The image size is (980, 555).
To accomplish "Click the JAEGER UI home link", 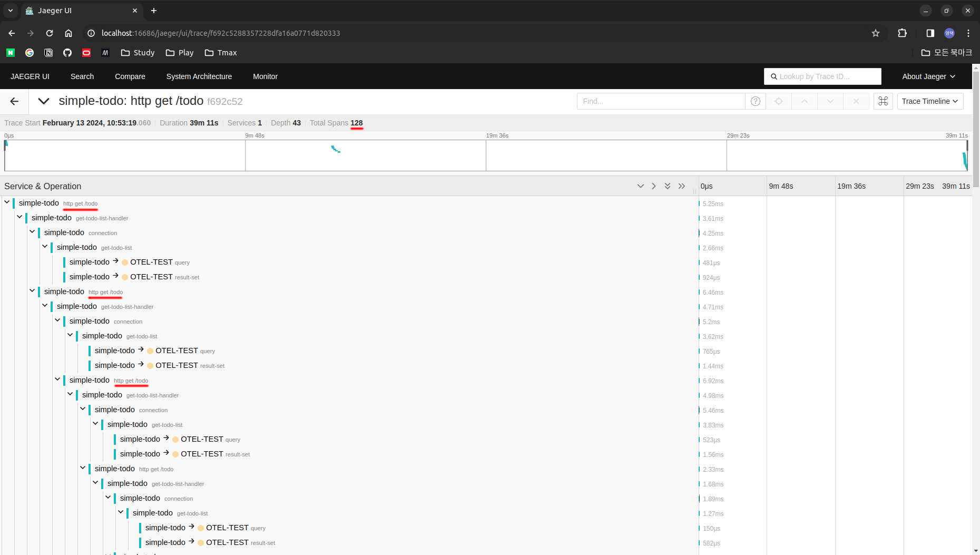I will click(x=30, y=76).
